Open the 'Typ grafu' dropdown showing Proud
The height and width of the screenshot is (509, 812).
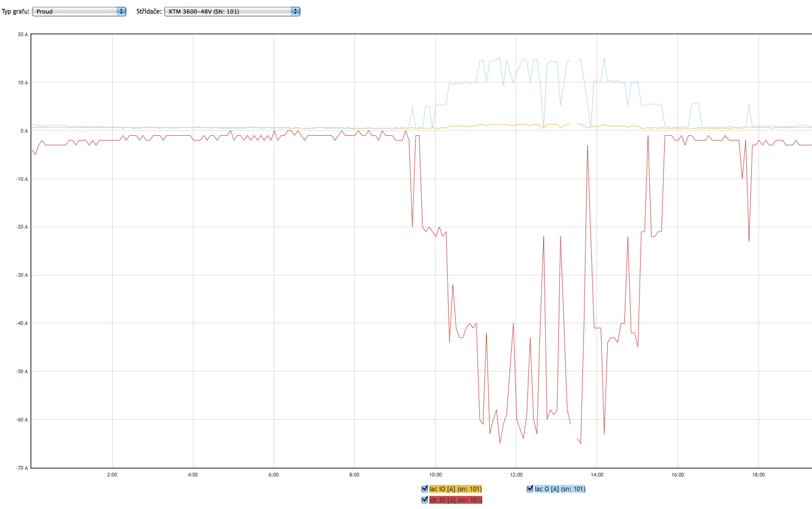(x=79, y=12)
